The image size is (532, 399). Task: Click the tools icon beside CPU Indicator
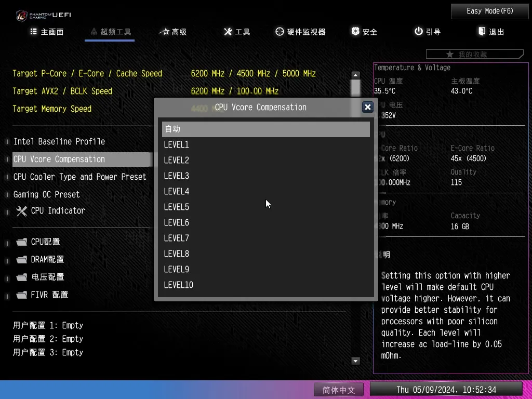pos(21,211)
